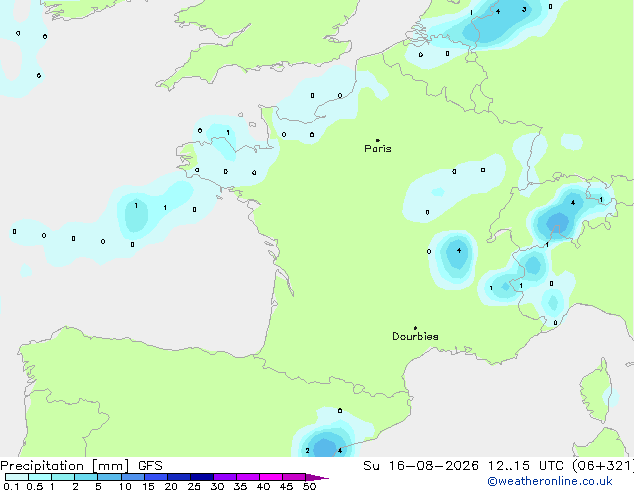Image resolution: width=634 pixels, height=490 pixels.
Task: Select the 20–25 mm legend swatch
Action: tap(179, 477)
